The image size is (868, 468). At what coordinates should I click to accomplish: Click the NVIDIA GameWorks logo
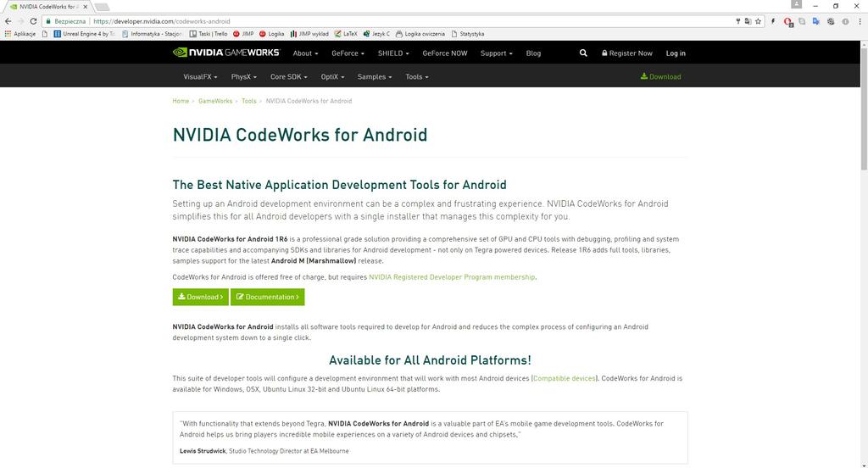(x=226, y=53)
